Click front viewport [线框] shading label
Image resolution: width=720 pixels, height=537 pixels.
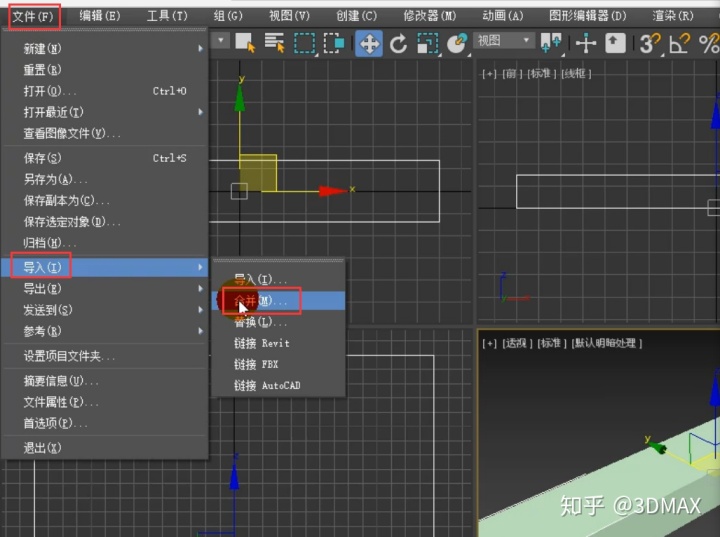pyautogui.click(x=576, y=73)
